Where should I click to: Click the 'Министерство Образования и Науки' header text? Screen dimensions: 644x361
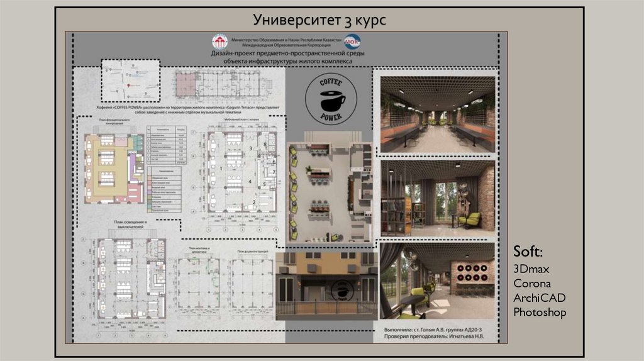[286, 40]
